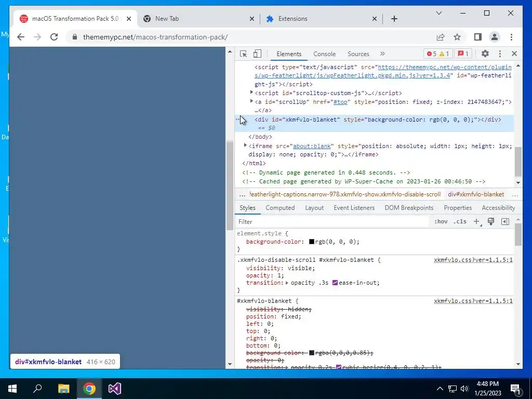This screenshot has width=532, height=399.
Task: Open the Styles pane tab
Action: [x=247, y=208]
